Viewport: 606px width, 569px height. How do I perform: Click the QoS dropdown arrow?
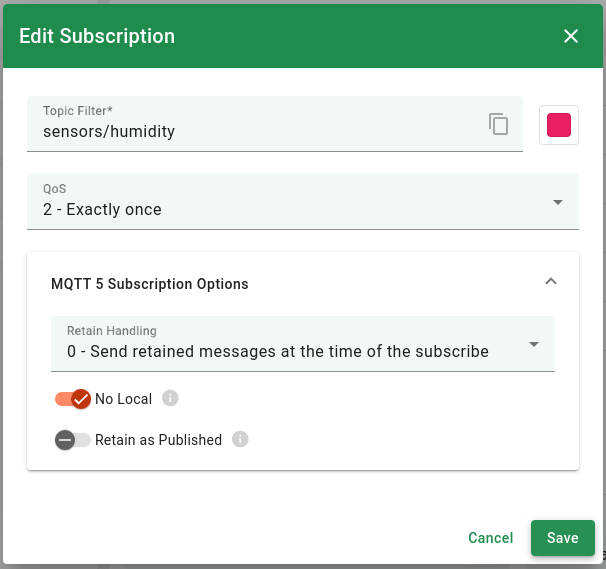pyautogui.click(x=558, y=202)
